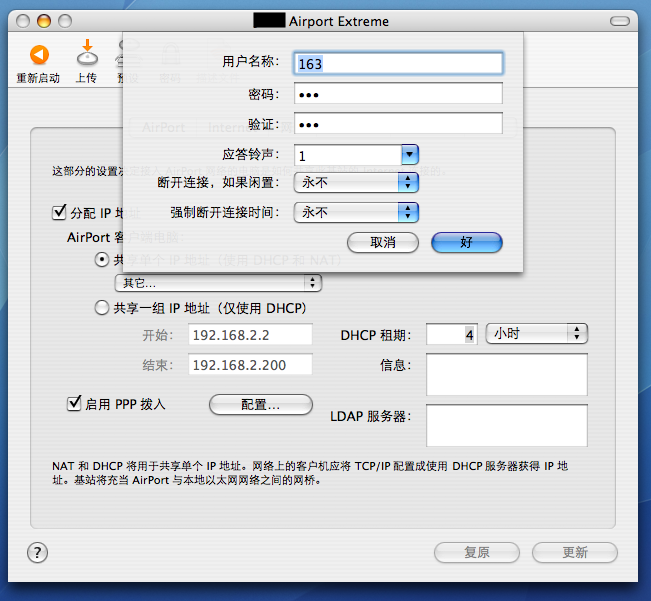Viewport: 651px width, 601px height.
Task: Open the answer ring (应答铃声) combo box arrow
Action: pyautogui.click(x=410, y=155)
